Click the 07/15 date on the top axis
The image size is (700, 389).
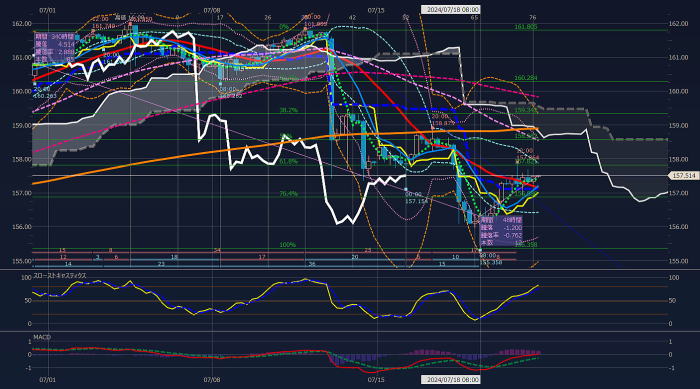[x=376, y=10]
